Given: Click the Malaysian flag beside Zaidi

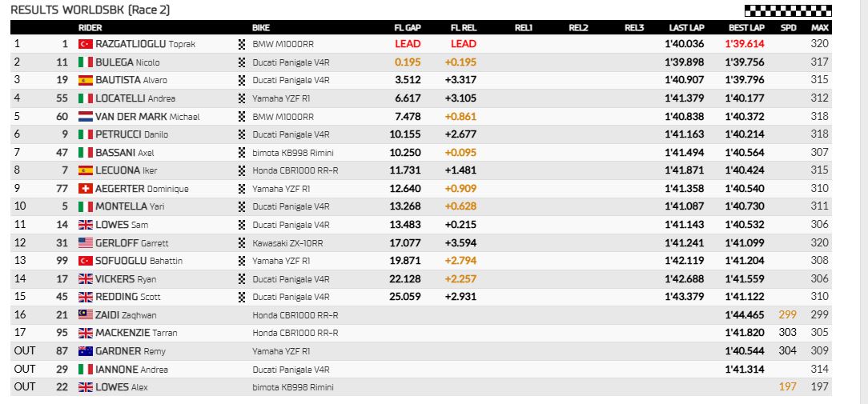Looking at the screenshot, I should tap(85, 315).
